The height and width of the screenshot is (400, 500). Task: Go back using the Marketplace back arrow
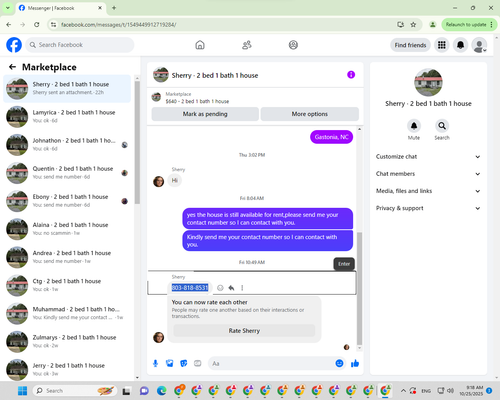pos(13,67)
